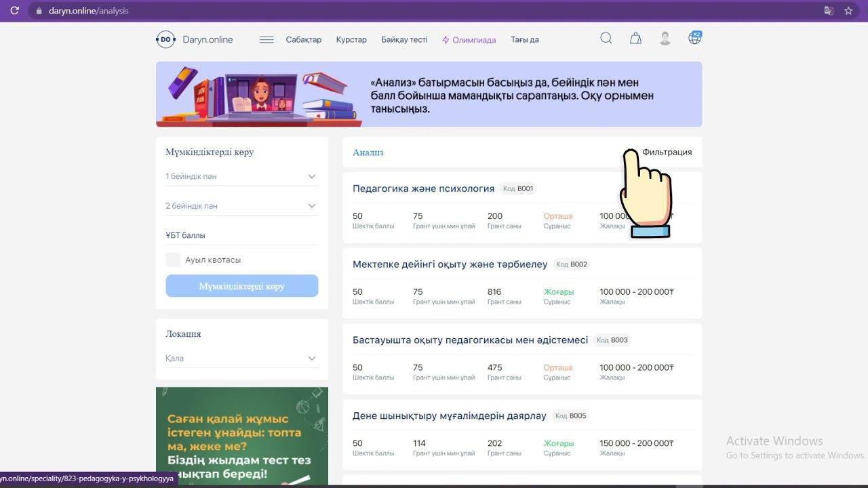Open the Курстар menu item

tap(351, 40)
